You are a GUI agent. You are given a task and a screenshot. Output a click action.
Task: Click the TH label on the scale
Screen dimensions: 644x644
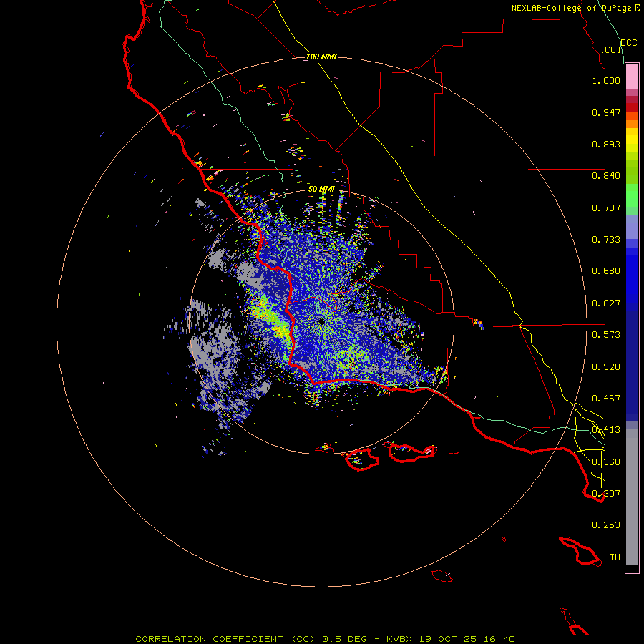[615, 557]
